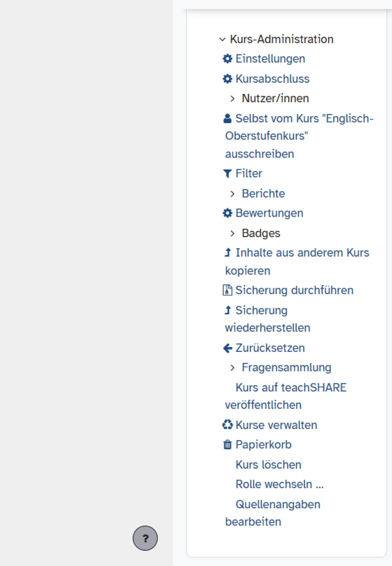The image size is (392, 566).
Task: Click the gear icon beside Bewertungen
Action: 227,213
